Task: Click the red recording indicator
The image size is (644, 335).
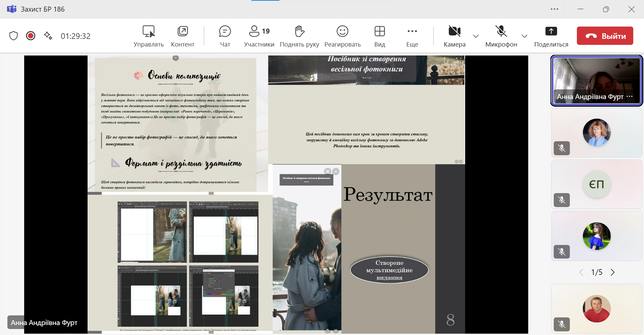Action: tap(31, 36)
